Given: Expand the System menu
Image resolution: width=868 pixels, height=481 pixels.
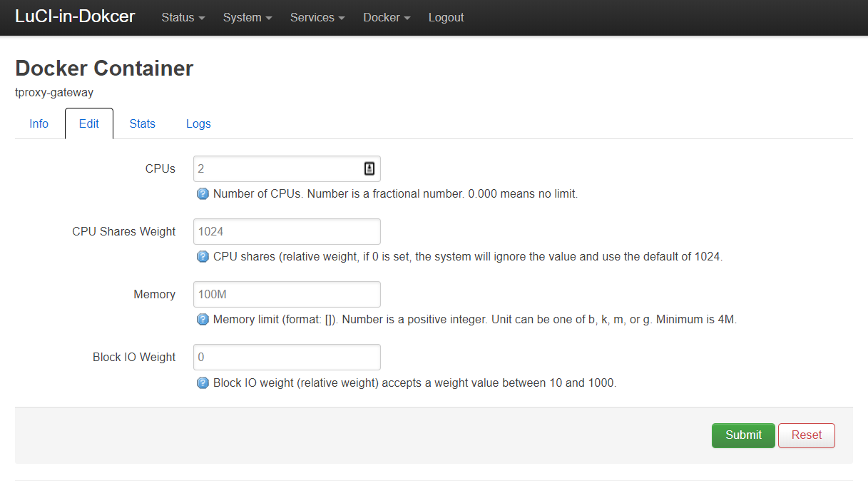Looking at the screenshot, I should 247,18.
